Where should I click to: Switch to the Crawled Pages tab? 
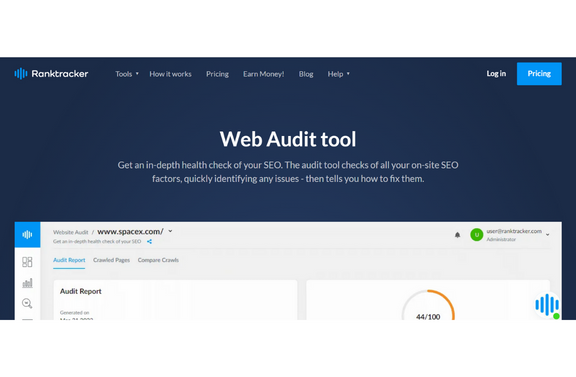click(x=111, y=260)
